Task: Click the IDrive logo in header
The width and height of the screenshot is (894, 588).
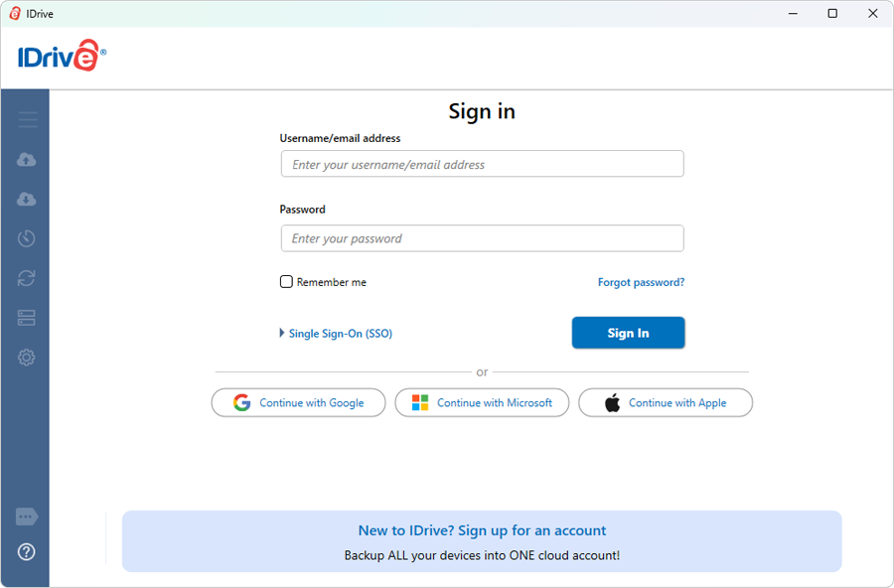Action: click(x=62, y=58)
